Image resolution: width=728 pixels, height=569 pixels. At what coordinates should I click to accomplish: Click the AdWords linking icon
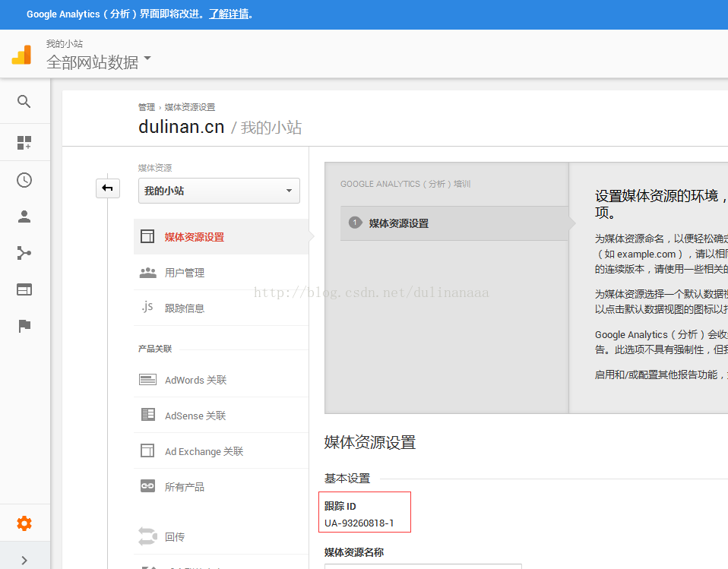(147, 380)
